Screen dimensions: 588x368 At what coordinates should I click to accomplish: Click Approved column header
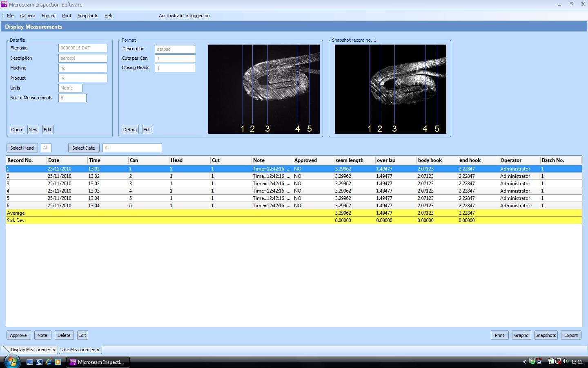pyautogui.click(x=314, y=160)
